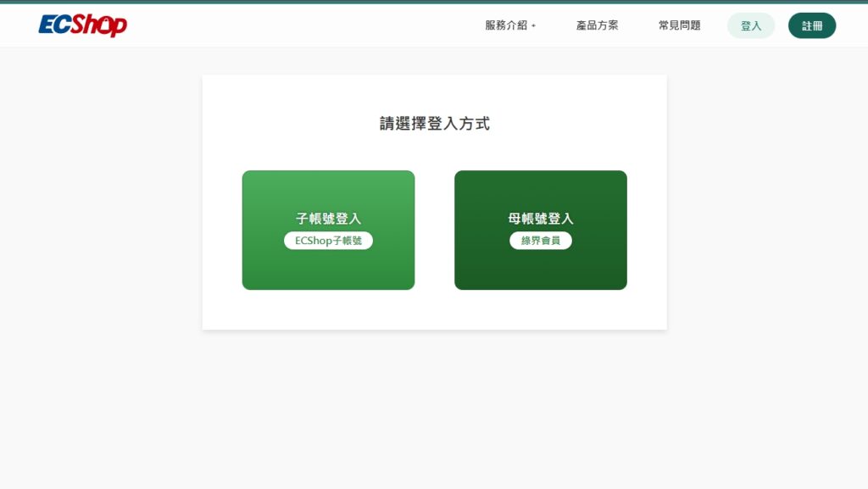Viewport: 868px width, 489px height.
Task: Click the gray page background below the panel
Action: 434,409
